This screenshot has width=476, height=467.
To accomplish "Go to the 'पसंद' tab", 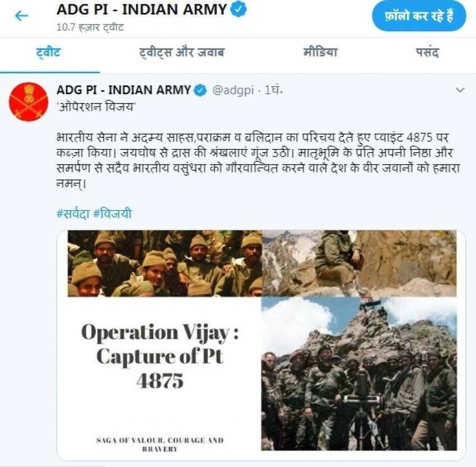I will tap(427, 52).
